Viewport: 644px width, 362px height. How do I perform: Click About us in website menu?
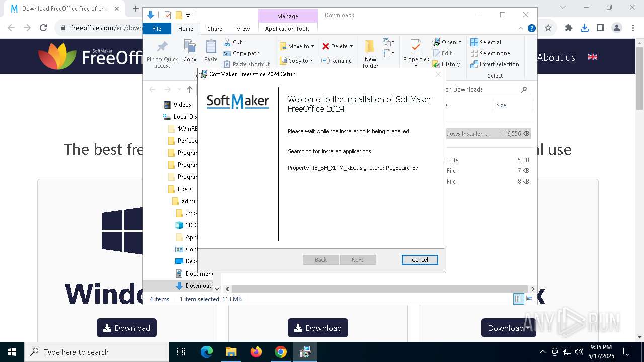click(556, 57)
